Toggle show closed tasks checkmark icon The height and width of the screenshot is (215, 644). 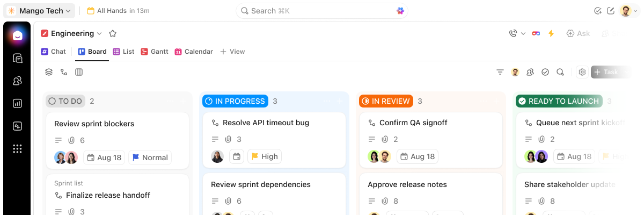[x=545, y=72]
